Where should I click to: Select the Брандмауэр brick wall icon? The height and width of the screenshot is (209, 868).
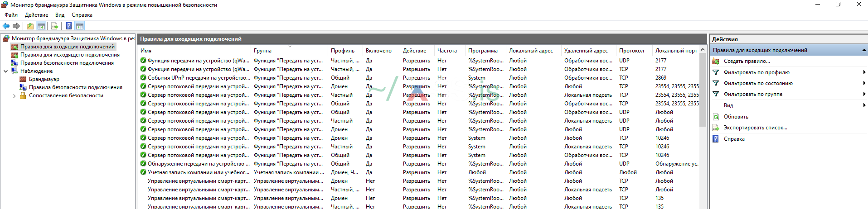click(x=23, y=79)
